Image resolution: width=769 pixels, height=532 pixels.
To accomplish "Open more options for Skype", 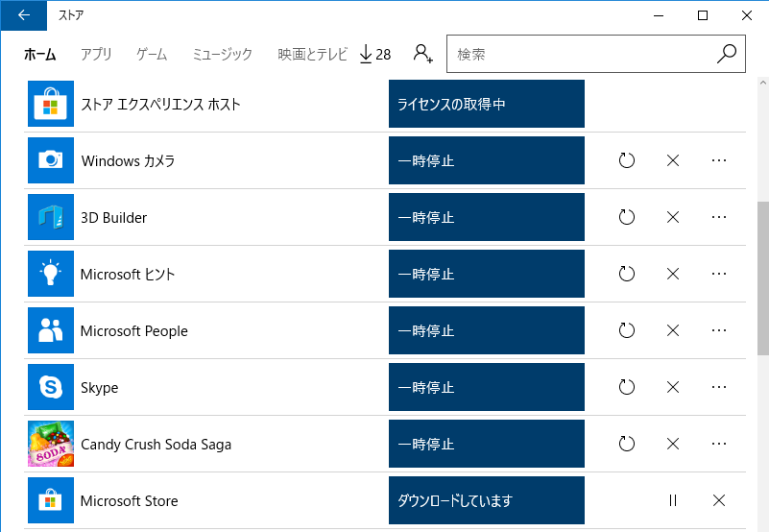I will [x=719, y=387].
